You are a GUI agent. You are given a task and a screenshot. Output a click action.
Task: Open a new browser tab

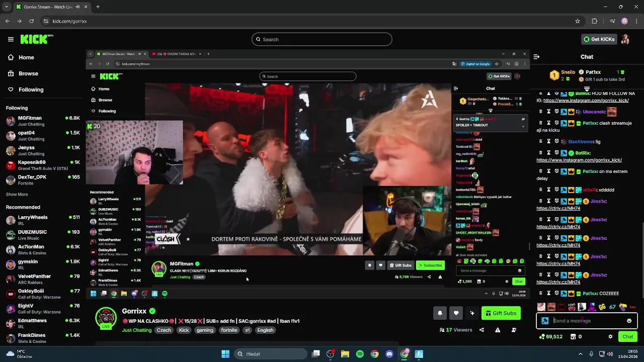98,7
